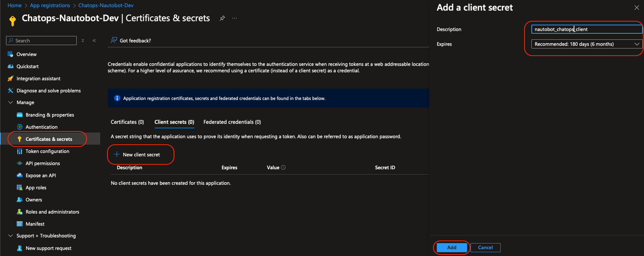Go to App registrations breadcrumb

point(50,5)
